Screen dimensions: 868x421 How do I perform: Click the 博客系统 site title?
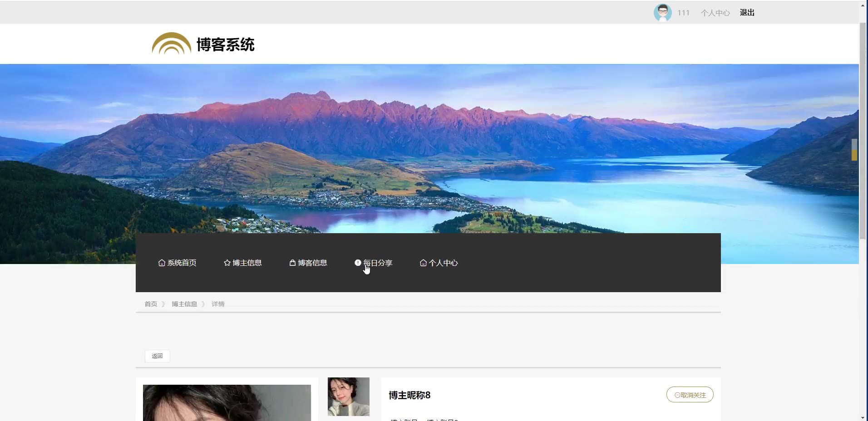click(225, 44)
